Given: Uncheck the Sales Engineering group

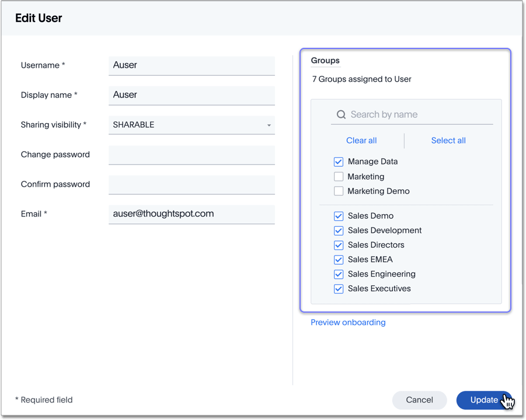Looking at the screenshot, I should (339, 274).
